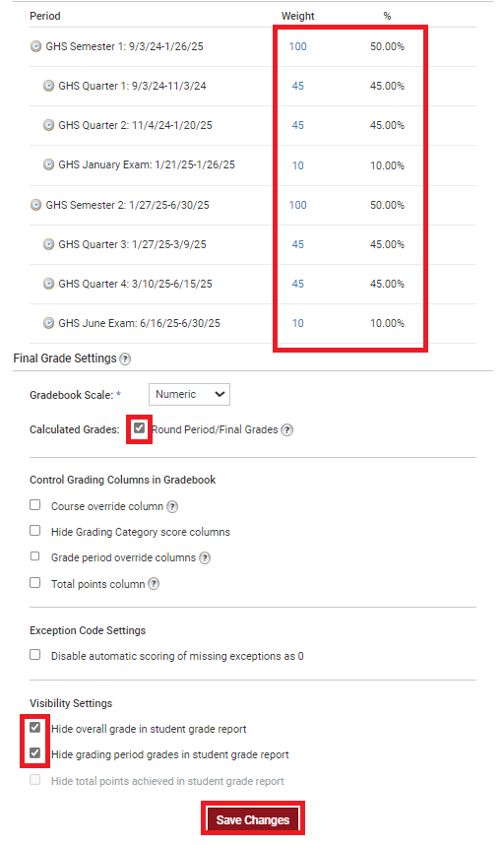This screenshot has width=504, height=845.
Task: Click Save Changes button
Action: pyautogui.click(x=253, y=819)
